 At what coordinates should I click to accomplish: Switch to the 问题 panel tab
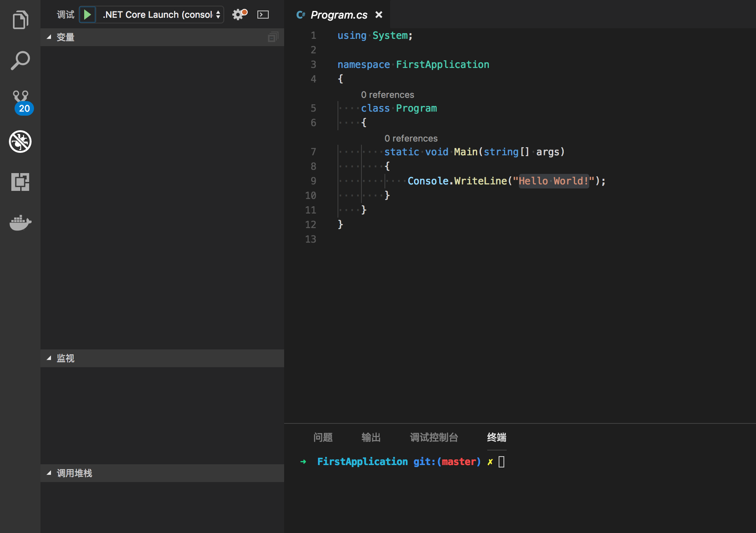(x=323, y=437)
